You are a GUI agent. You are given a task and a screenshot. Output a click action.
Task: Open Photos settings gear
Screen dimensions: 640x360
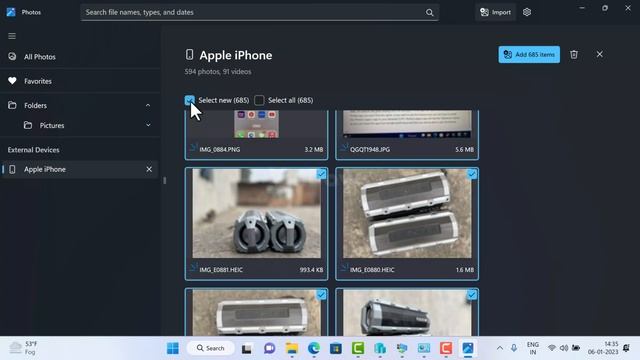pyautogui.click(x=527, y=12)
